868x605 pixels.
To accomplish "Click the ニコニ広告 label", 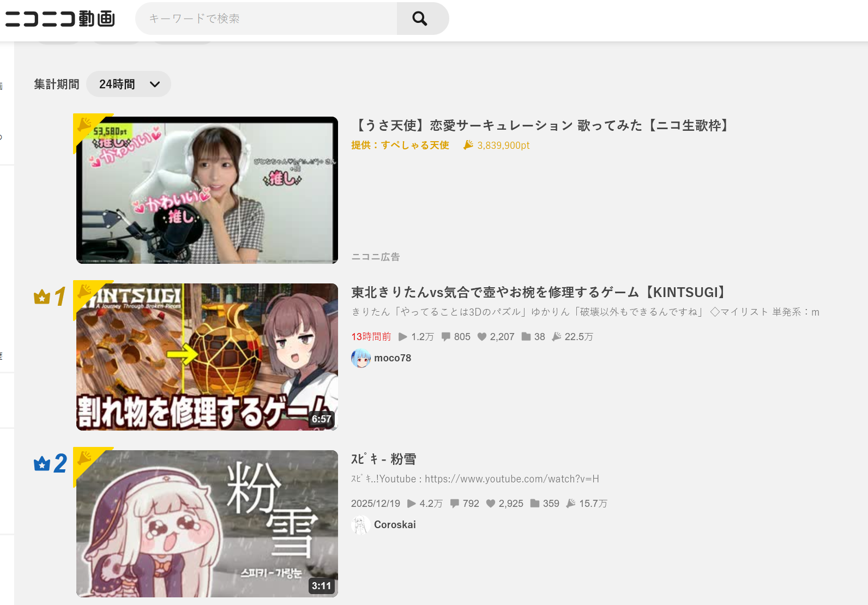I will tap(376, 257).
